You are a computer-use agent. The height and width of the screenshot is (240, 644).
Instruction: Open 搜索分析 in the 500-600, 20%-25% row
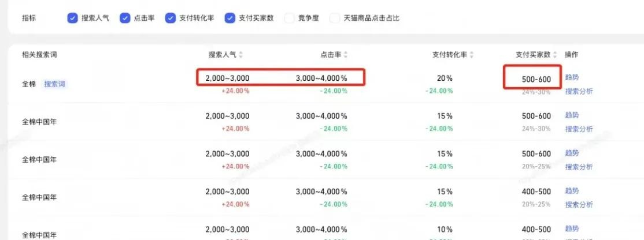(579, 167)
